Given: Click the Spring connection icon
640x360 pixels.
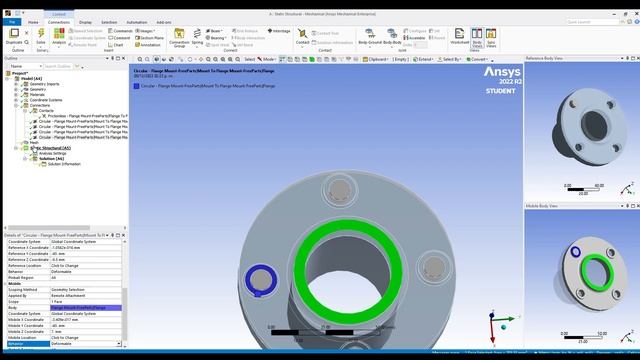Looking at the screenshot, I should click(197, 33).
